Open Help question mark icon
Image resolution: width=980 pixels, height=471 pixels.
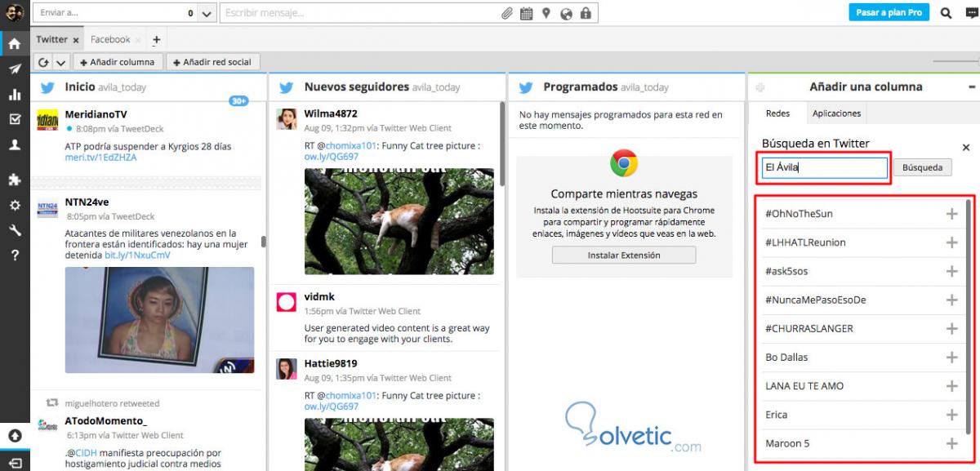14,255
